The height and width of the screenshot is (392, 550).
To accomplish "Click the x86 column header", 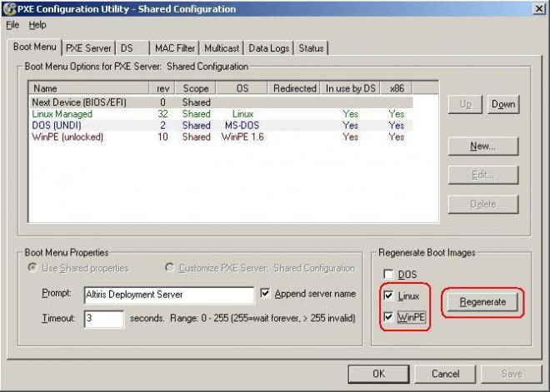I will [397, 88].
